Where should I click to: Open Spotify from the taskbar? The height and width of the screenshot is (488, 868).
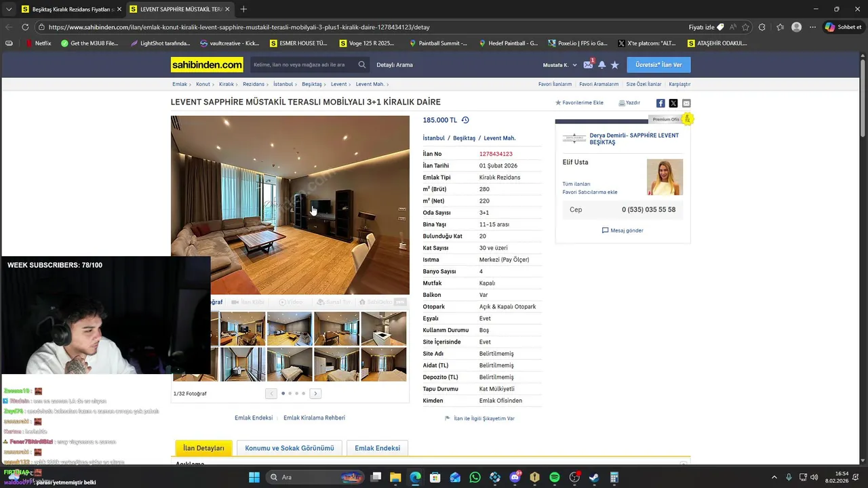click(555, 477)
